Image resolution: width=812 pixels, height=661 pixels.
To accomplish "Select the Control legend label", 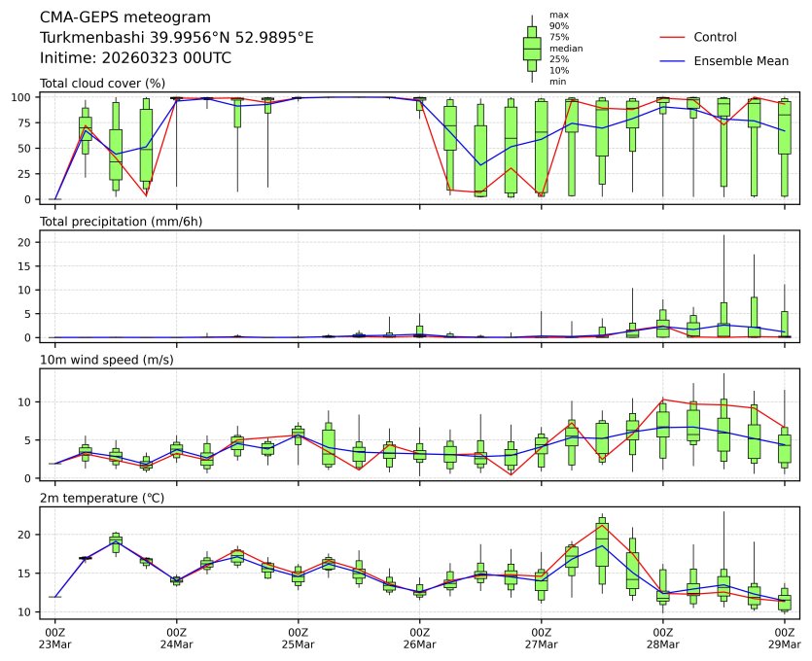I will pyautogui.click(x=715, y=37).
